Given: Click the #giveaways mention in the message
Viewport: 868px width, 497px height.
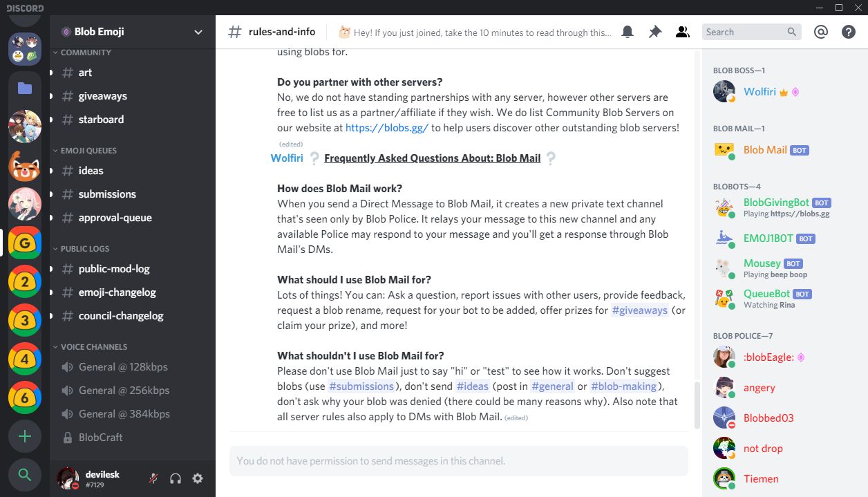Looking at the screenshot, I should (639, 310).
